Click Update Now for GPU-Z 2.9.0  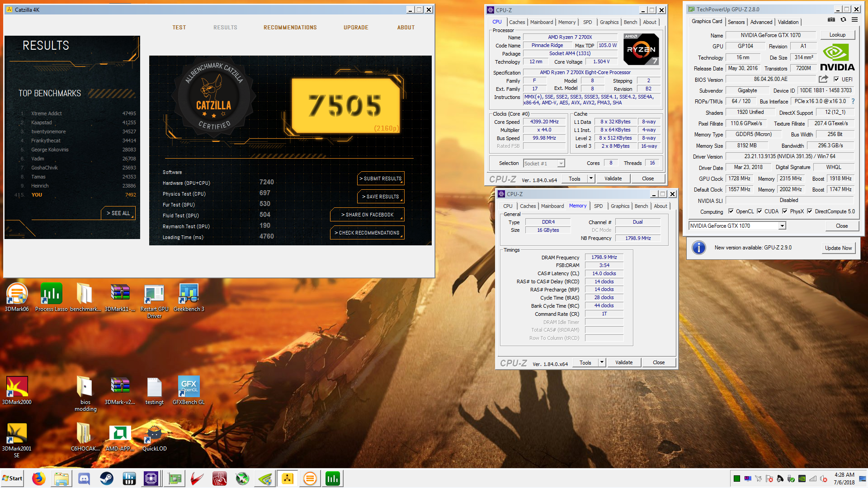tap(838, 248)
